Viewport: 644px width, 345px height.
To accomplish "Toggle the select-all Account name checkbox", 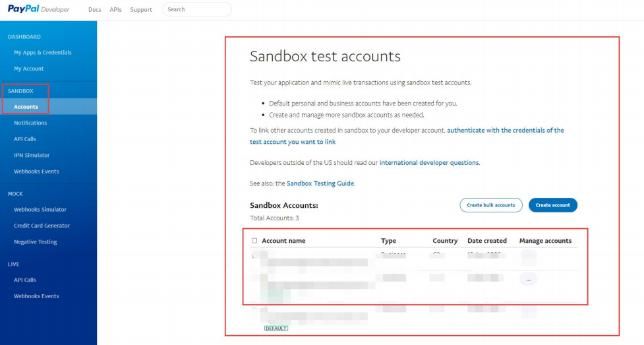I will pyautogui.click(x=254, y=241).
